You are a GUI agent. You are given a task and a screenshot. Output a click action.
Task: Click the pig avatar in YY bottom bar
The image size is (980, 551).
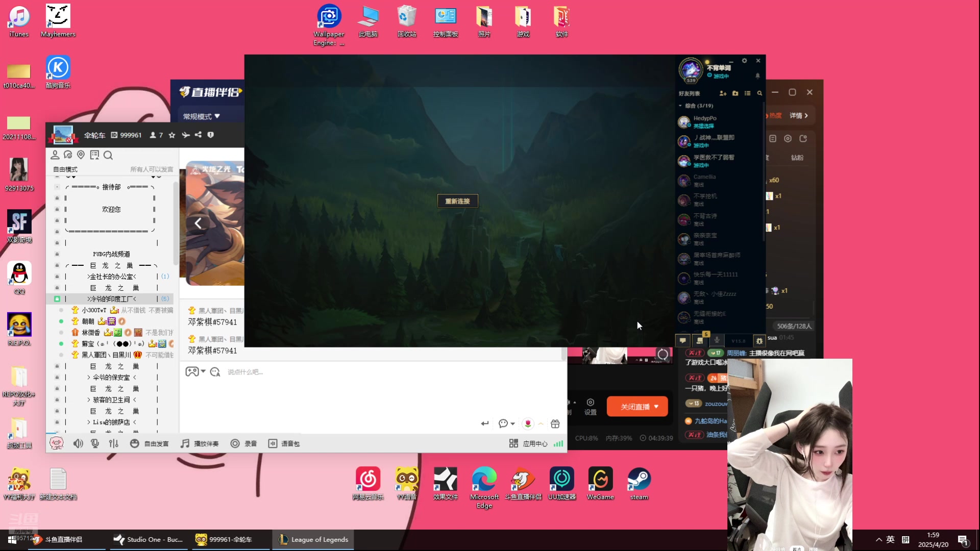[x=56, y=443]
